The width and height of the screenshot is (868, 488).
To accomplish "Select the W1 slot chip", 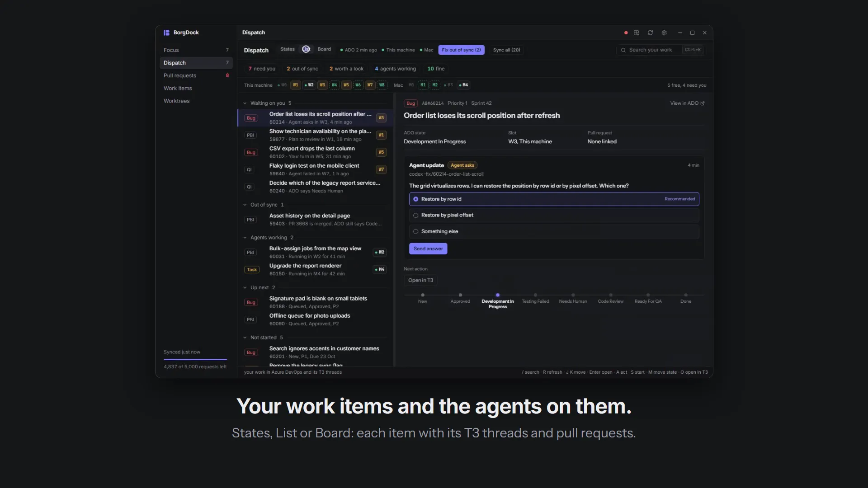I will tap(295, 85).
